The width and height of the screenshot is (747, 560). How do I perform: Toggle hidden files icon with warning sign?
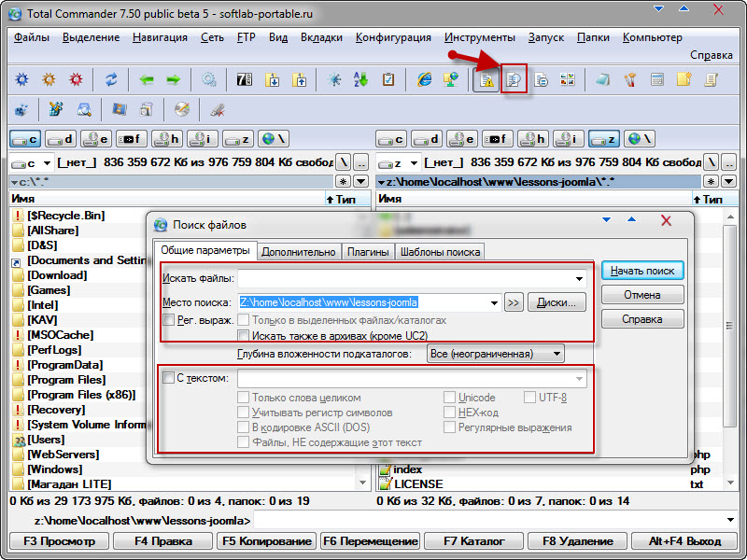click(x=486, y=79)
